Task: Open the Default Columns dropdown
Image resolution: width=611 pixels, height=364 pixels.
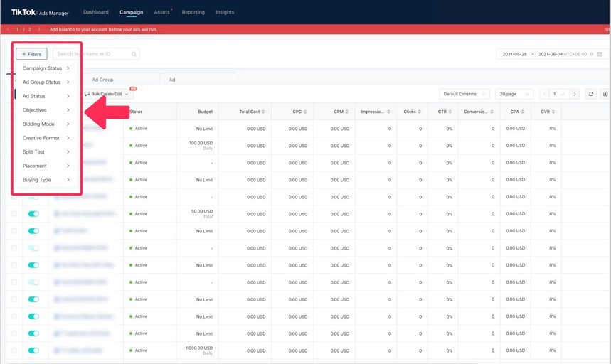Action: point(464,94)
